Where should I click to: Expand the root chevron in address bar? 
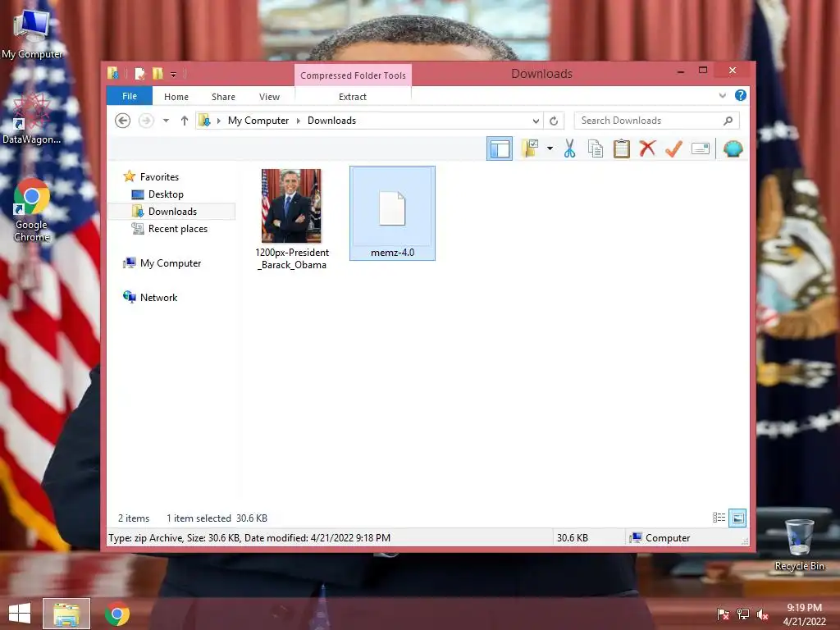[218, 121]
